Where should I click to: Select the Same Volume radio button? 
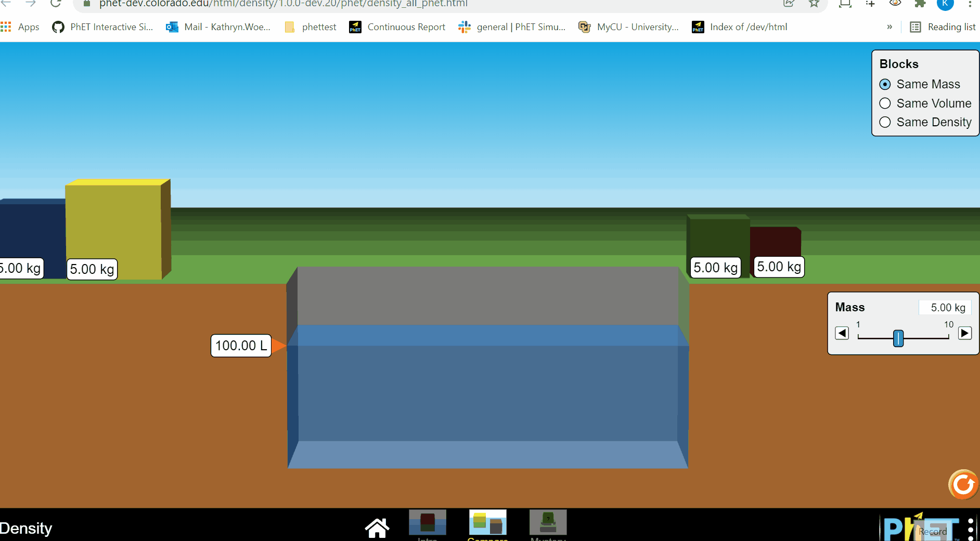886,103
